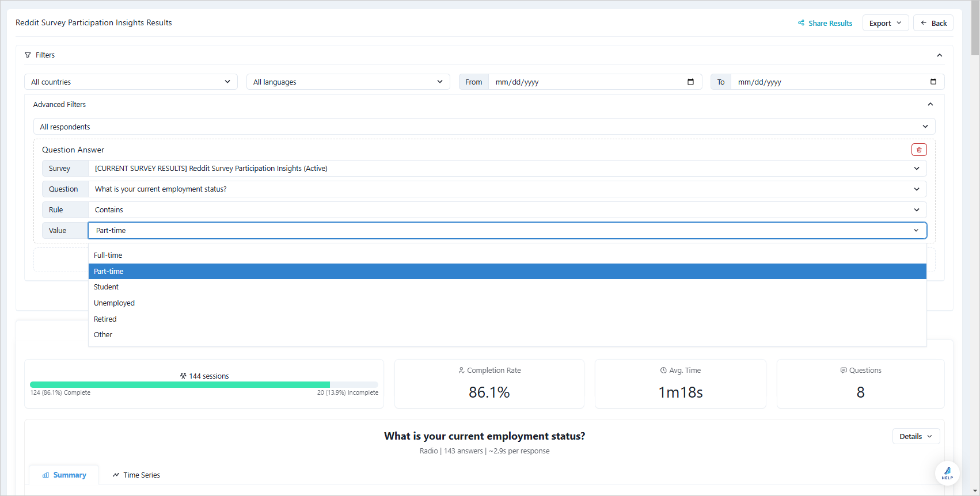Click the '124 (86.1%) Complete' label
980x496 pixels.
[x=60, y=393]
